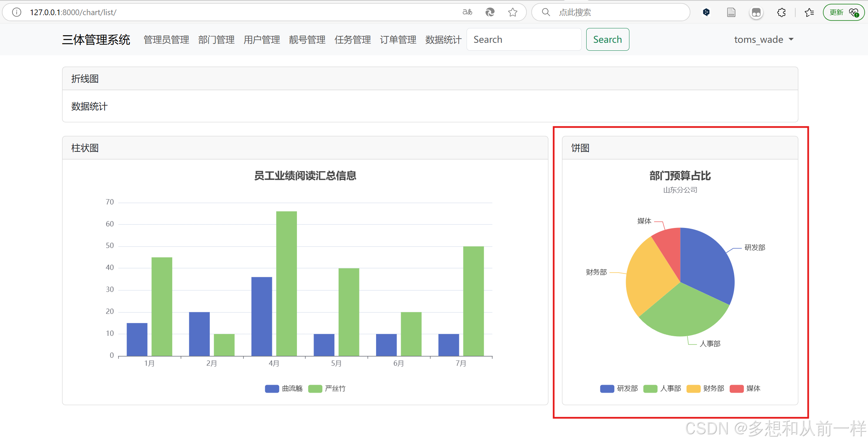This screenshot has width=868, height=443.
Task: Click the translate page icon
Action: click(467, 12)
